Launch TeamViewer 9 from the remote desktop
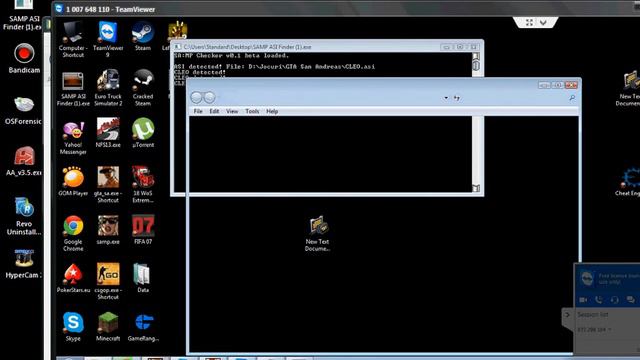The image size is (640, 360). click(x=108, y=39)
